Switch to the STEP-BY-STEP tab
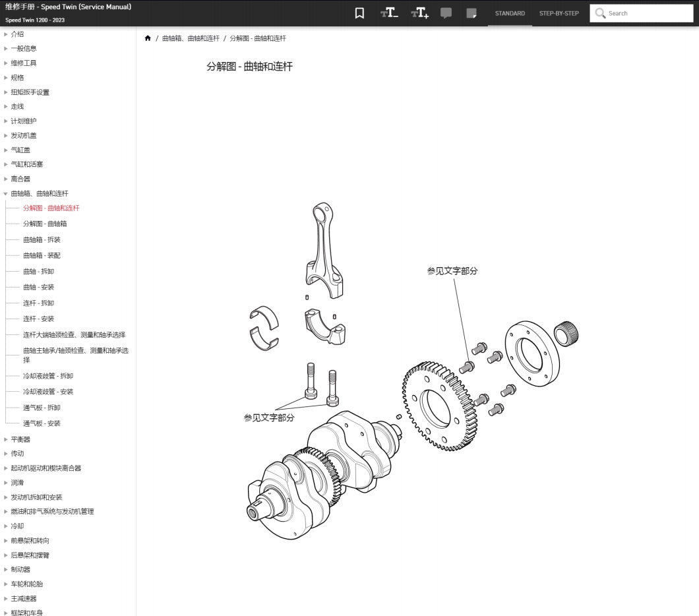The height and width of the screenshot is (616, 699). pyautogui.click(x=559, y=13)
